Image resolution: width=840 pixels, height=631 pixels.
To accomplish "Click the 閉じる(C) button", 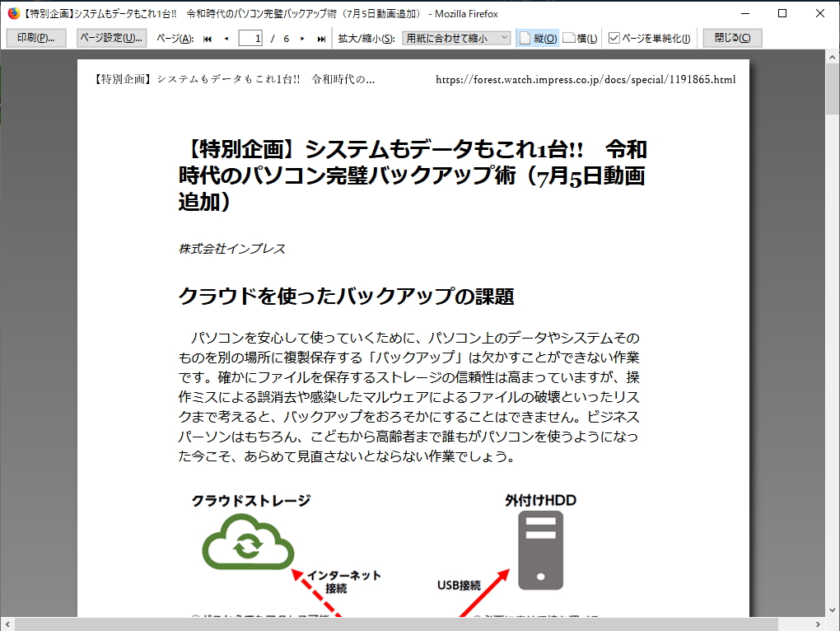I will pos(730,37).
